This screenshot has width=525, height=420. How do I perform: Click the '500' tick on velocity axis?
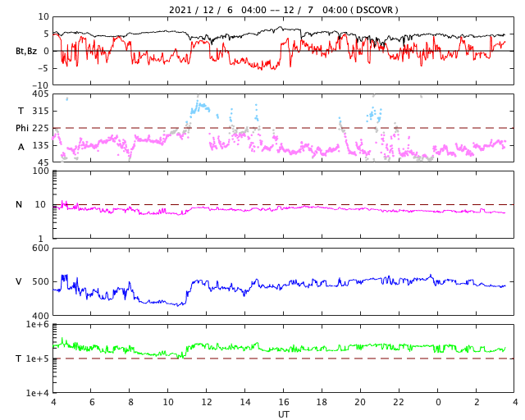(x=40, y=281)
